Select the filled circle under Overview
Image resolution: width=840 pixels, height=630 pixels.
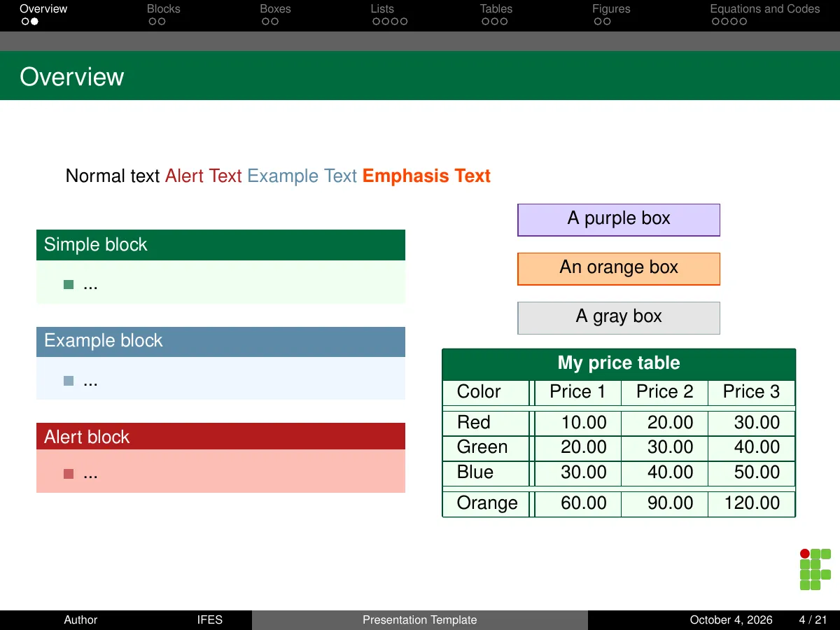tap(34, 22)
